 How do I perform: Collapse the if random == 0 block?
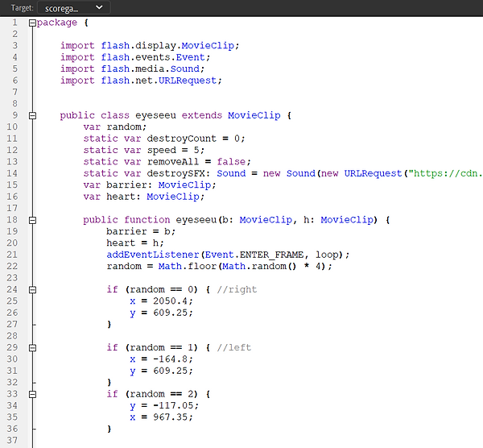32,290
